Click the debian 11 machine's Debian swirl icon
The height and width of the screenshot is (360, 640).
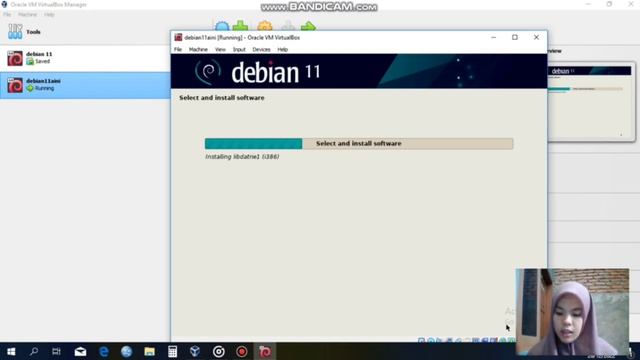tap(15, 58)
